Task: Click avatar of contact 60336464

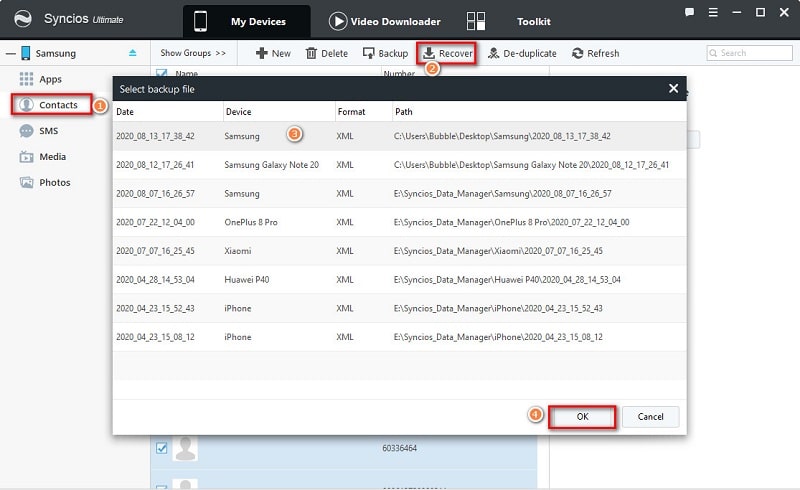Action: tap(185, 448)
